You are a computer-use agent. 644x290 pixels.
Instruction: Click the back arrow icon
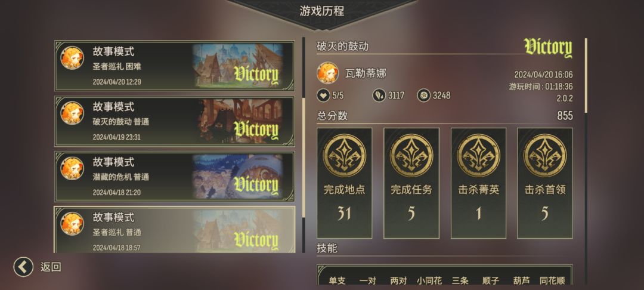coord(23,267)
